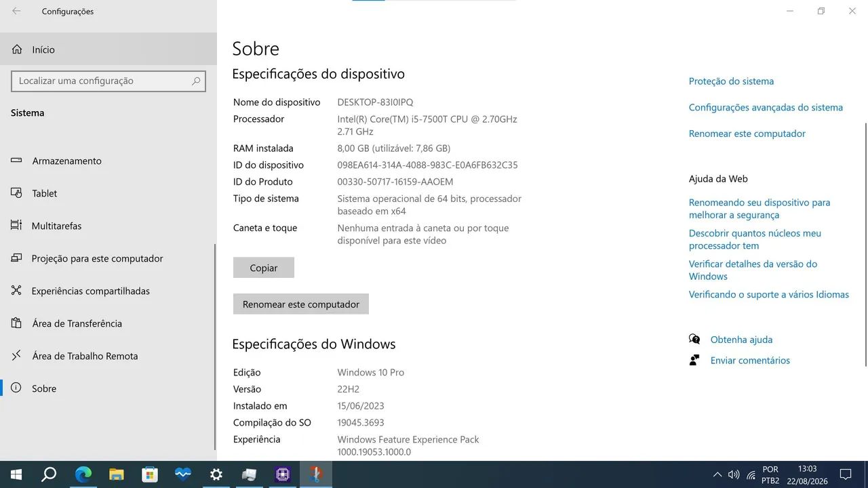
Task: Click the install date 15/06/2023
Action: click(x=361, y=406)
